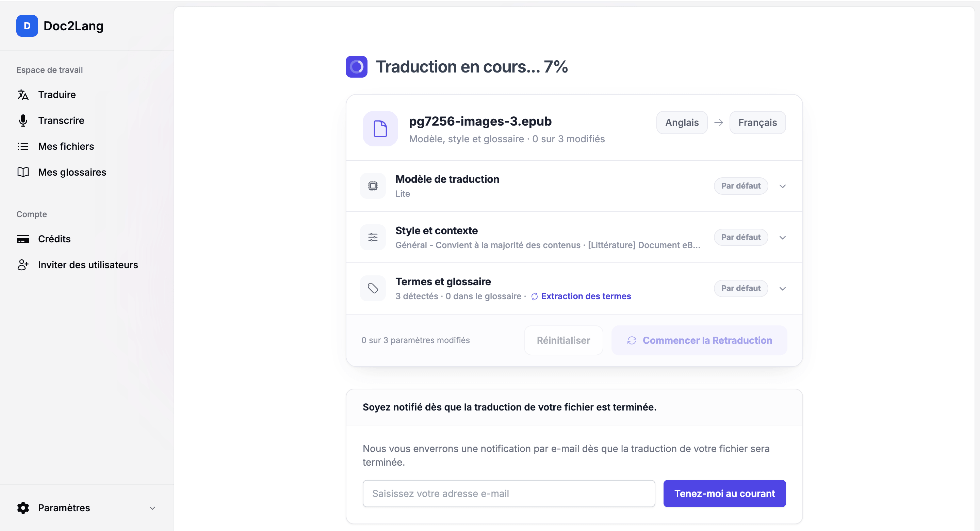Image resolution: width=980 pixels, height=531 pixels.
Task: Click the Inviter des utilisateurs person icon
Action: pyautogui.click(x=23, y=265)
